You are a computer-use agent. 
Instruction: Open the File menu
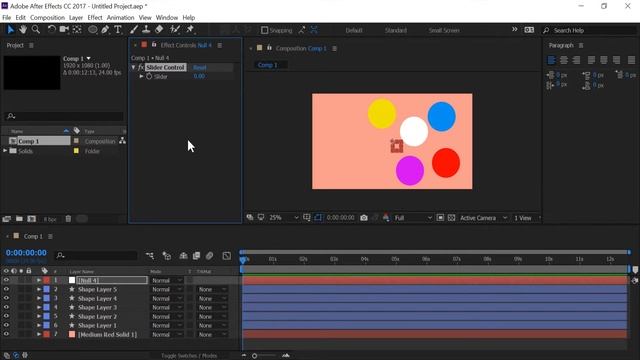pyautogui.click(x=7, y=18)
